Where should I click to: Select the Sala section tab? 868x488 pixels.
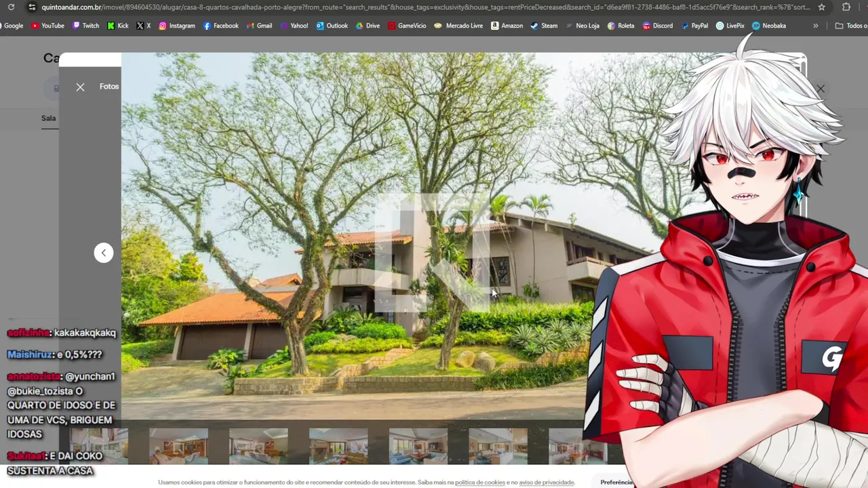(x=48, y=118)
